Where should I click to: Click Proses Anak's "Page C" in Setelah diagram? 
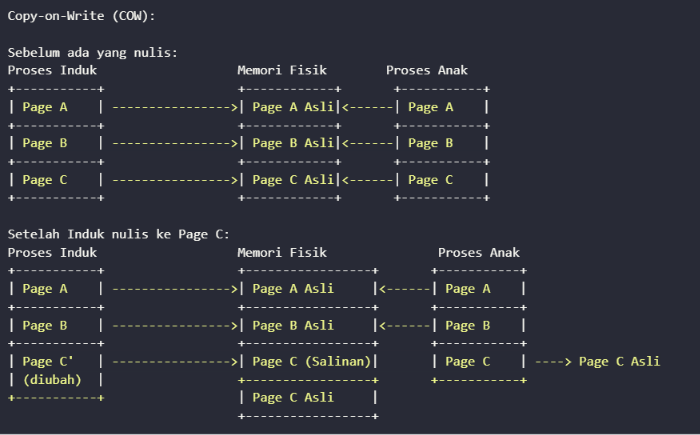[x=467, y=362]
